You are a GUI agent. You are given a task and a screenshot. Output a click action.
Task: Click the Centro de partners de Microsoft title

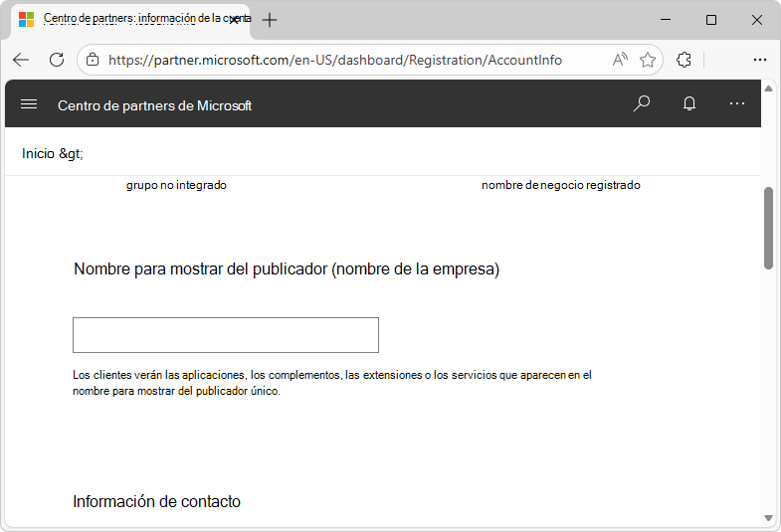[x=154, y=105]
